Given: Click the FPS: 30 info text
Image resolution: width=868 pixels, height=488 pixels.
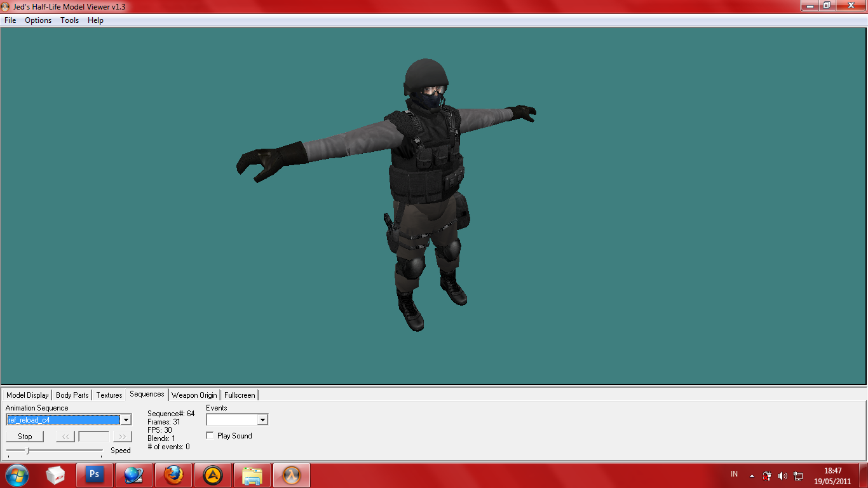Looking at the screenshot, I should click(159, 430).
